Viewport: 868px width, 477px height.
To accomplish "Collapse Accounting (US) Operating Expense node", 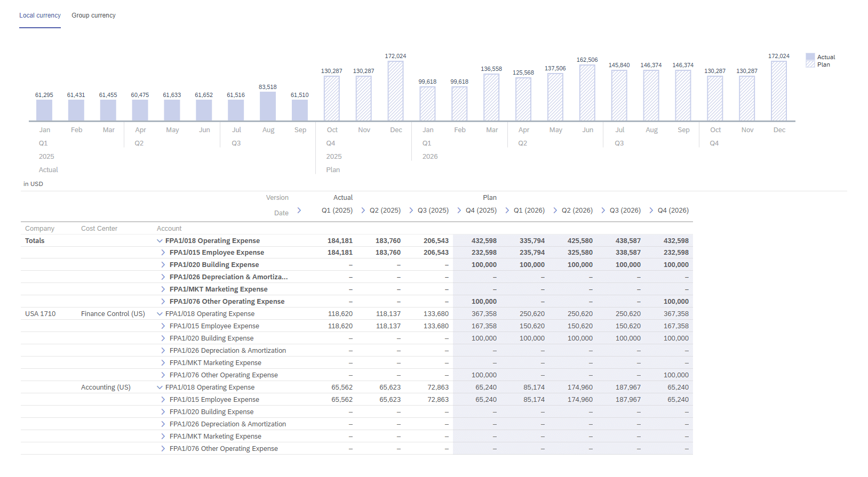I will 160,387.
